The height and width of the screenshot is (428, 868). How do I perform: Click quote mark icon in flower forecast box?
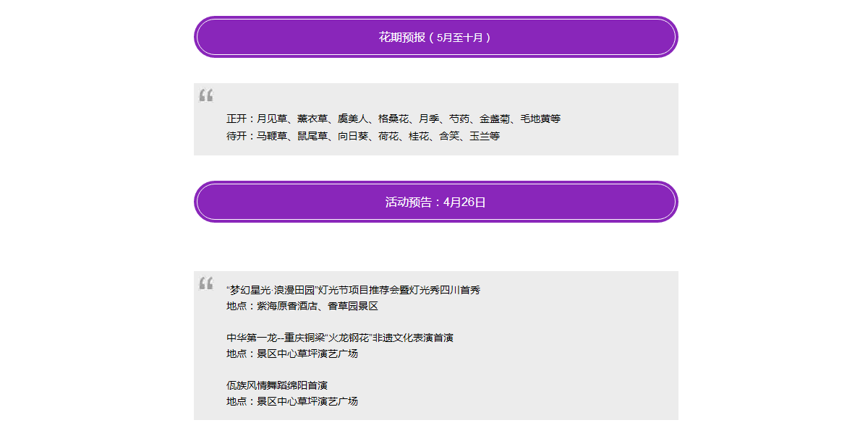[x=206, y=95]
